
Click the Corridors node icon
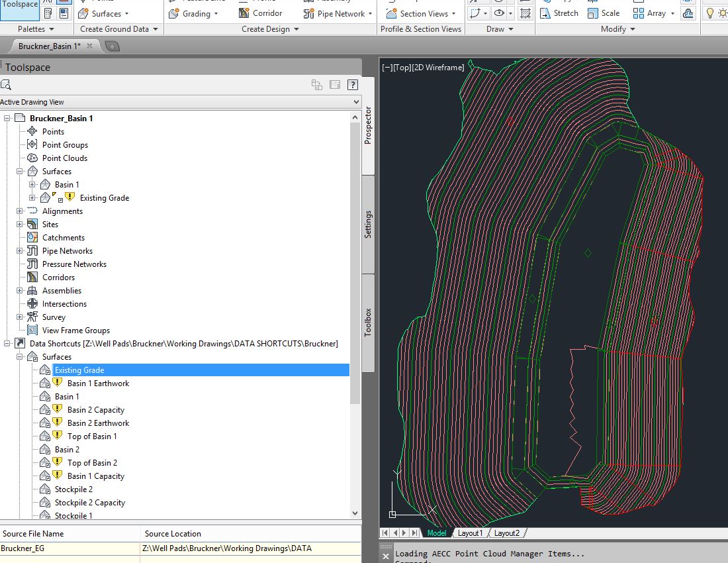[x=32, y=278]
